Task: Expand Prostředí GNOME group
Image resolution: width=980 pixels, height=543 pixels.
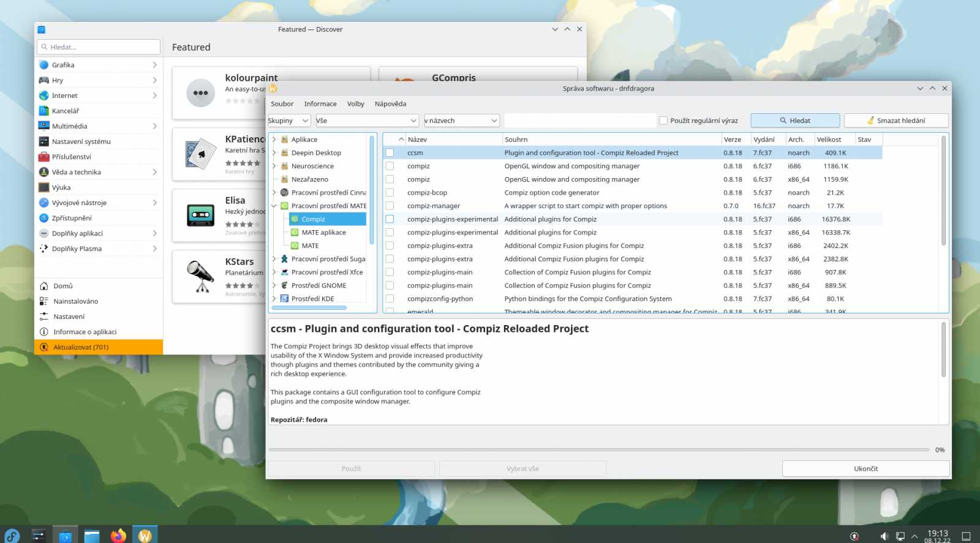Action: click(x=274, y=285)
